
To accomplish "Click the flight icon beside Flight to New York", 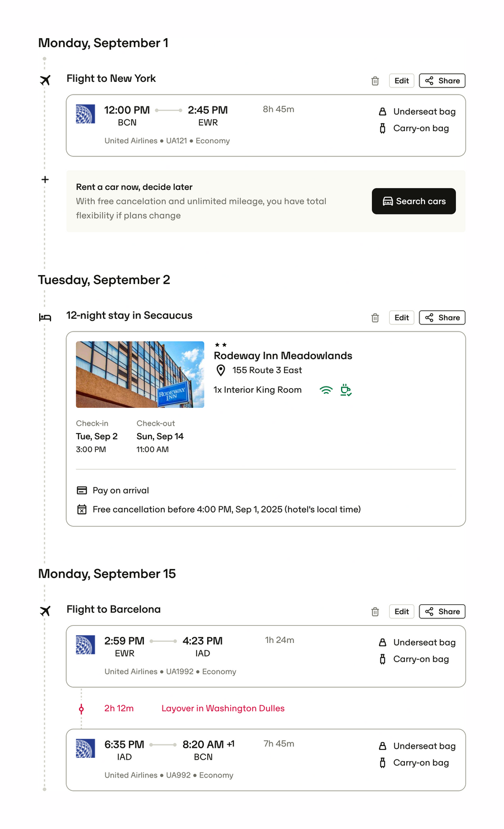I will 45,80.
